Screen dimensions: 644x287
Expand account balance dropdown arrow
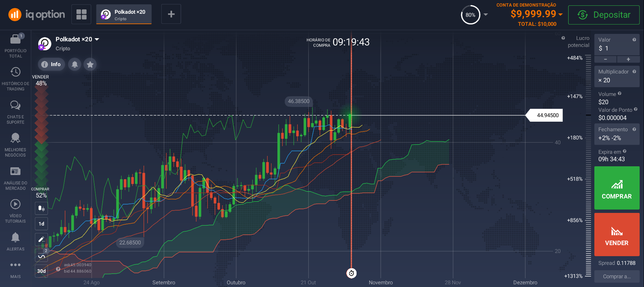[x=560, y=14]
